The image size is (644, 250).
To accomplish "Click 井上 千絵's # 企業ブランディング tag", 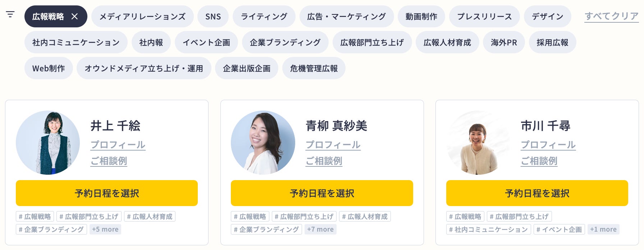I will point(51,229).
